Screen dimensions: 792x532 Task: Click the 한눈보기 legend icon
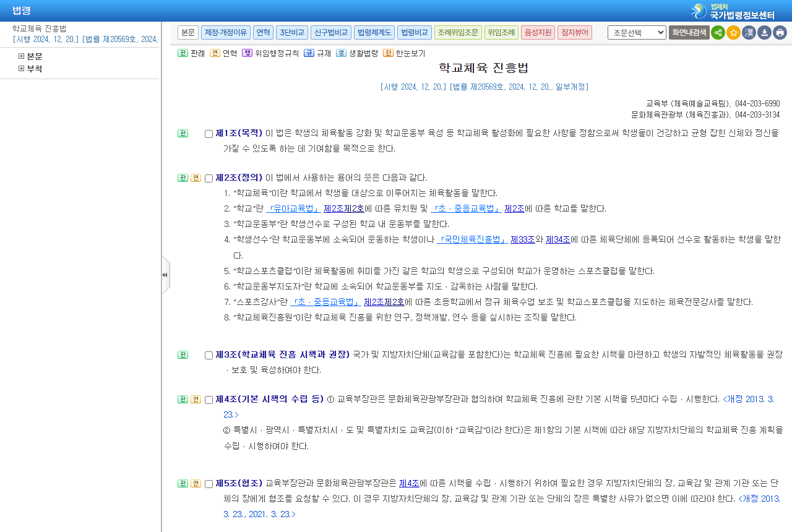click(388, 53)
